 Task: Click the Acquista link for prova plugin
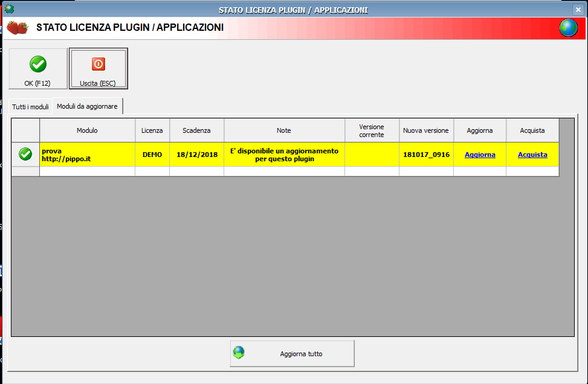coord(532,155)
